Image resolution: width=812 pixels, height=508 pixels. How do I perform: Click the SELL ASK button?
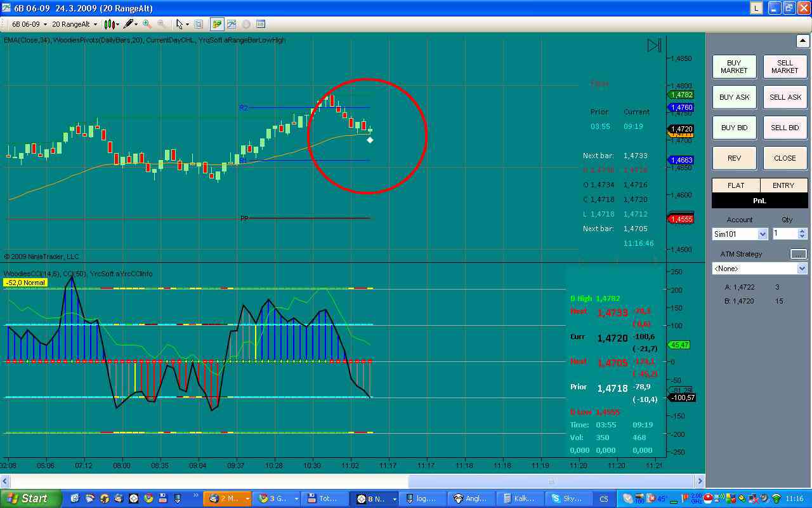tap(785, 97)
